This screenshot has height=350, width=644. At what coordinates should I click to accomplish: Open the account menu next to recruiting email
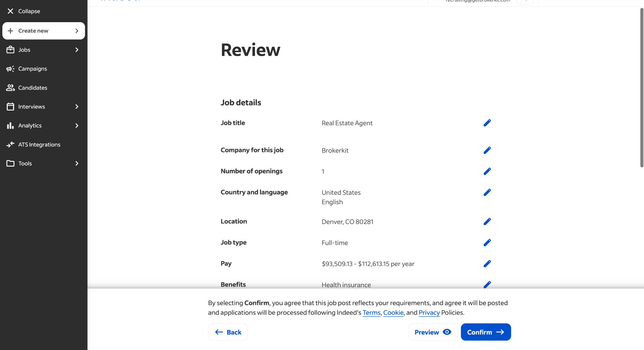525,1
